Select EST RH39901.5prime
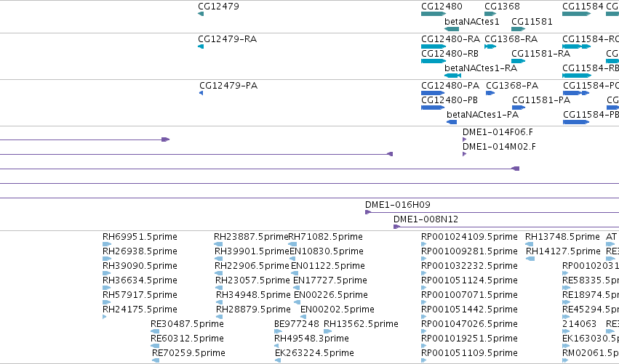 pos(252,251)
